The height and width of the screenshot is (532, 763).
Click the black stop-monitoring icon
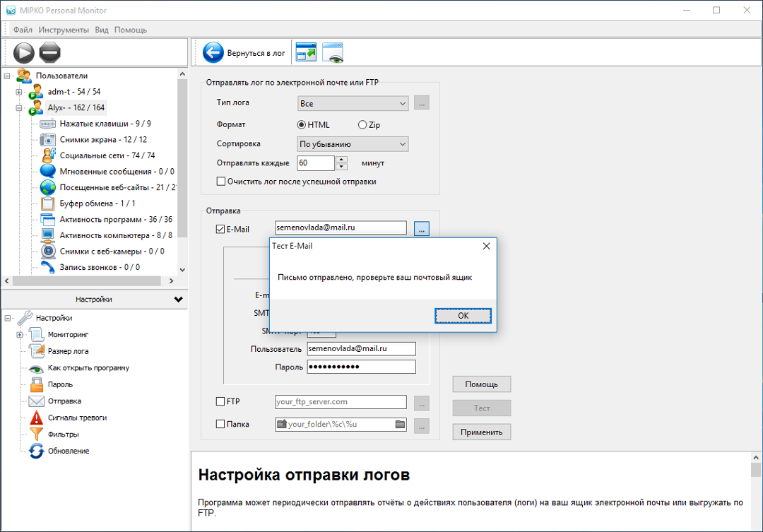click(x=50, y=52)
